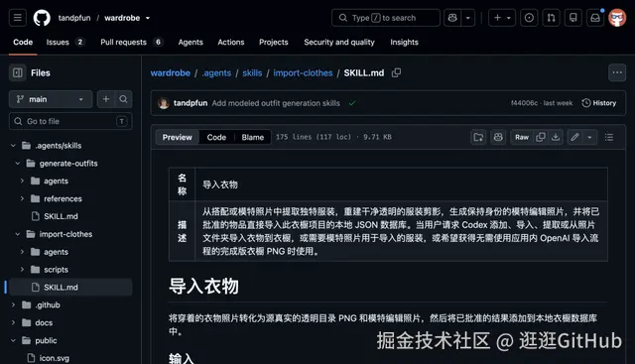Open the issues icon in header

pyautogui.click(x=529, y=18)
